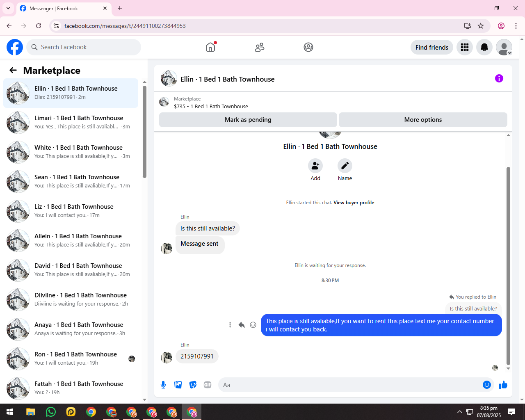The height and width of the screenshot is (420, 525).
Task: Go to the Home feed icon
Action: [x=210, y=47]
